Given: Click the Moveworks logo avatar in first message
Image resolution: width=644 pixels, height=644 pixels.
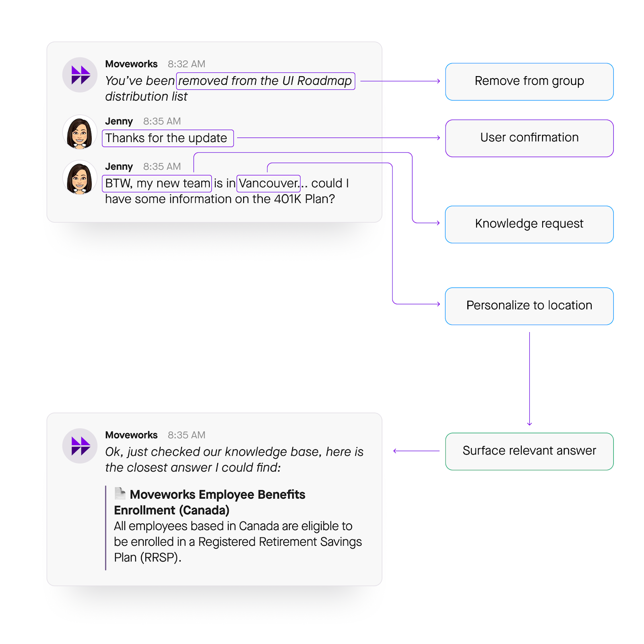Looking at the screenshot, I should [x=80, y=75].
